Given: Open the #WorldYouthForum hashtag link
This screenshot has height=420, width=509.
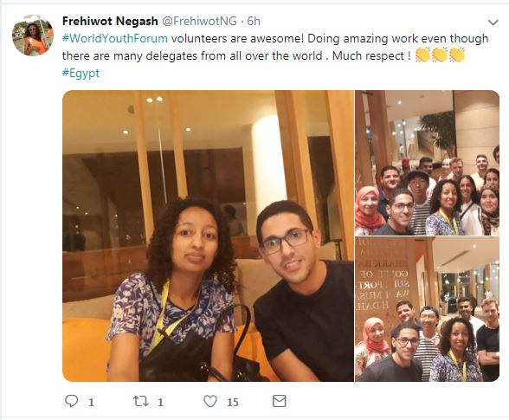Looking at the screenshot, I should tap(115, 38).
